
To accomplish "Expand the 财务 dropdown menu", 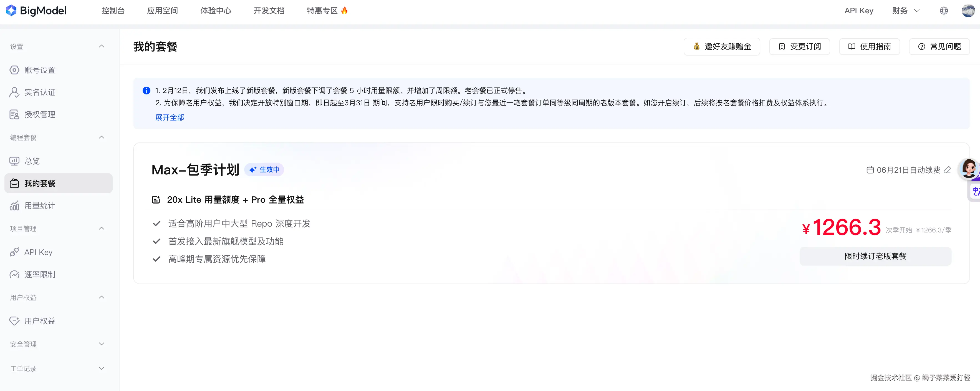I will tap(906, 10).
